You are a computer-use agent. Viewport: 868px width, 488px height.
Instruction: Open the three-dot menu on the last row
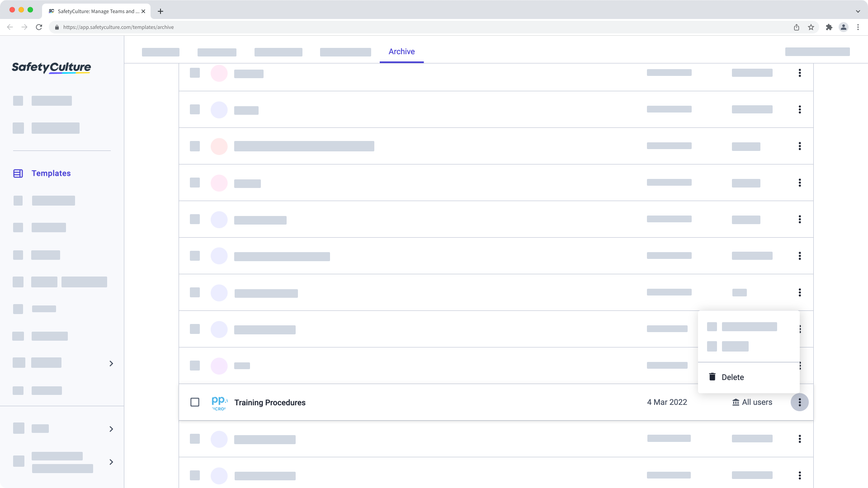tap(799, 475)
